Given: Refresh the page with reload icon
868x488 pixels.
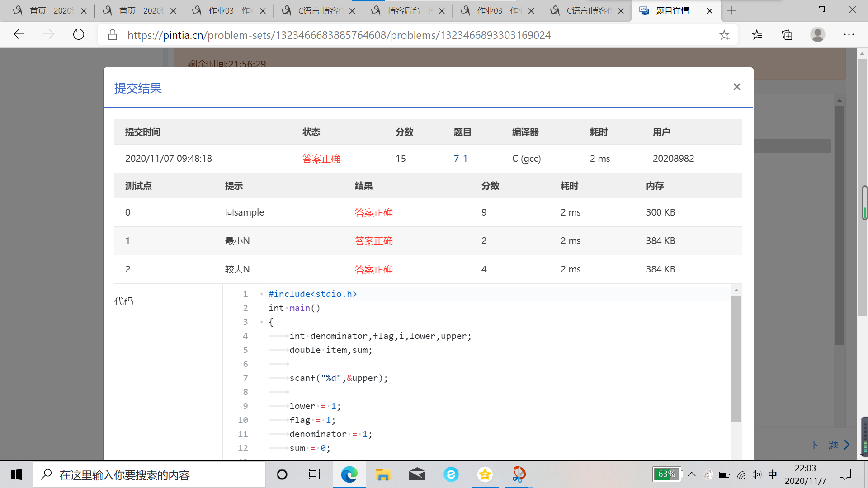Looking at the screenshot, I should tap(79, 35).
